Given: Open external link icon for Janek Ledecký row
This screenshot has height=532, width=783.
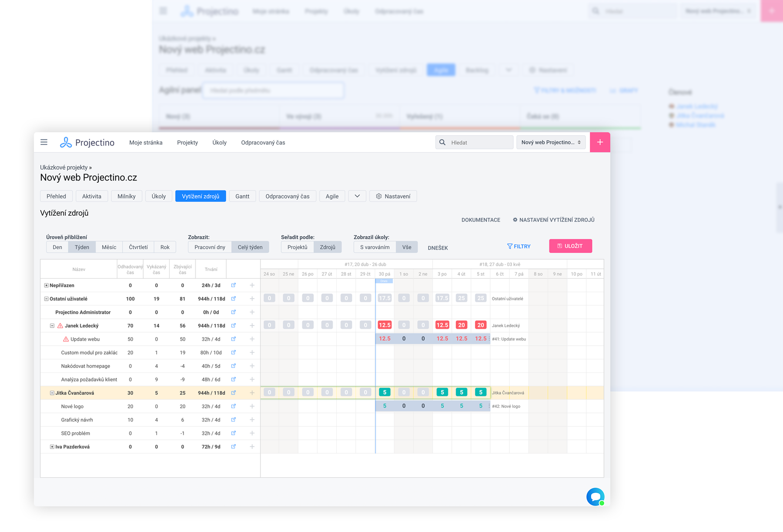Looking at the screenshot, I should click(x=234, y=326).
